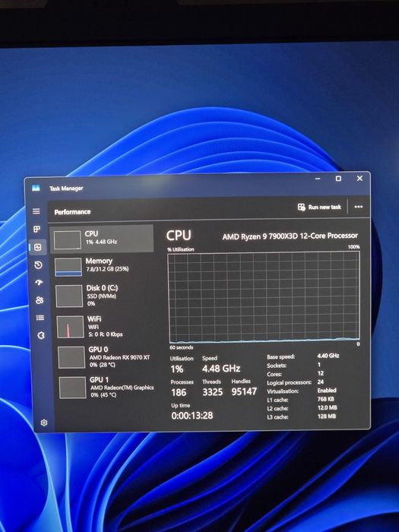Click the Threads count 3325
399x532 pixels.
click(x=212, y=392)
